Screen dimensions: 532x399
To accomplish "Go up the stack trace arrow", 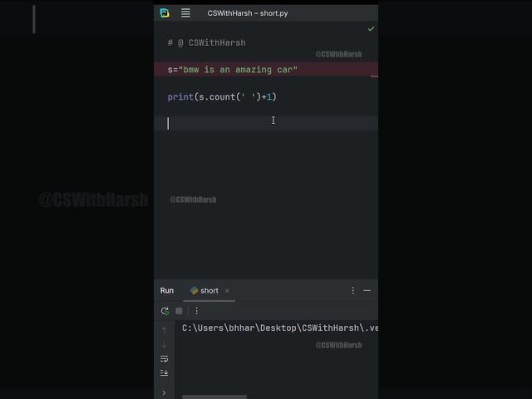I will (x=165, y=330).
